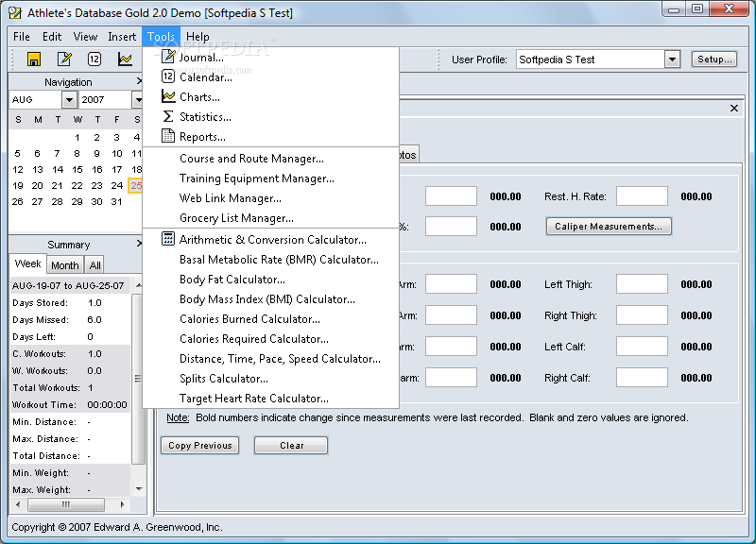Click 'Workout Time:' summary row
The height and width of the screenshot is (544, 756).
pyautogui.click(x=70, y=405)
